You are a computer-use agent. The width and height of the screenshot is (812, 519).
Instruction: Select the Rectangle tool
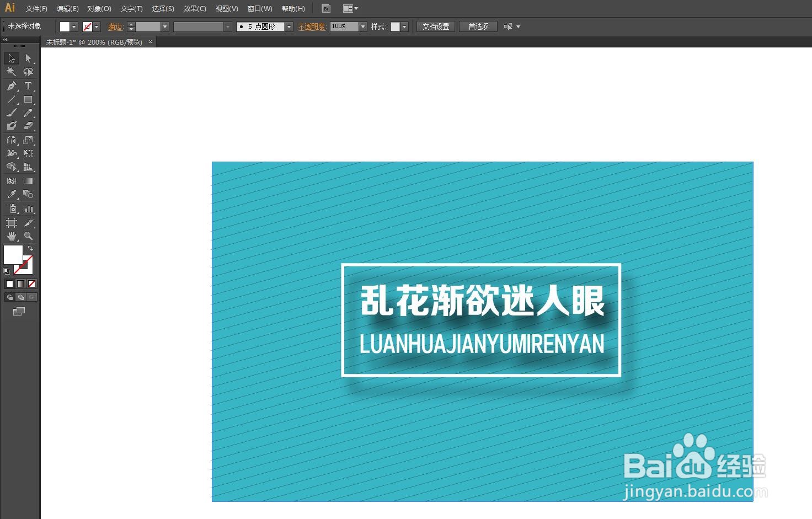pos(28,100)
